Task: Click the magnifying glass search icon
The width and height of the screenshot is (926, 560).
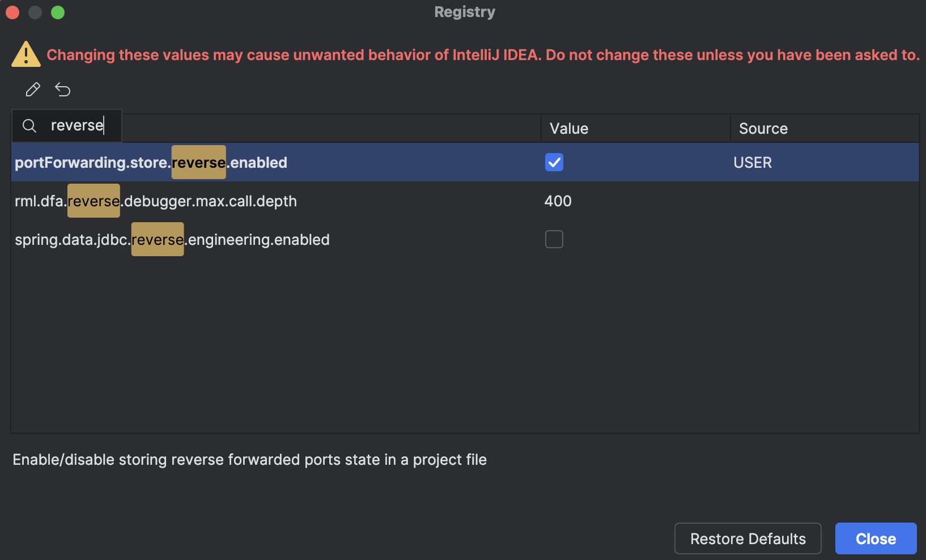Action: 29,126
